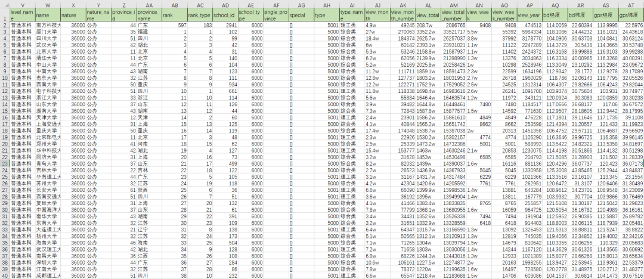Select the 南昌大学 name cell
This screenshot has height=279, width=644.
point(48,256)
